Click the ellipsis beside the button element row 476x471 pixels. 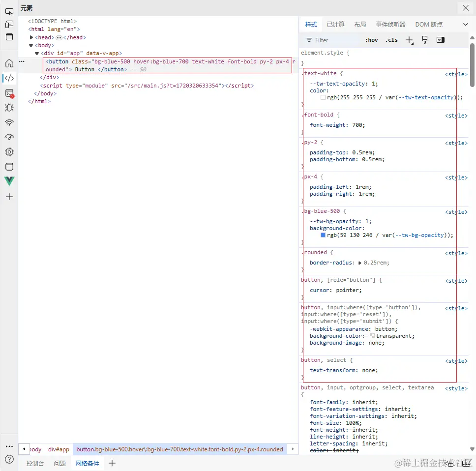pos(22,61)
